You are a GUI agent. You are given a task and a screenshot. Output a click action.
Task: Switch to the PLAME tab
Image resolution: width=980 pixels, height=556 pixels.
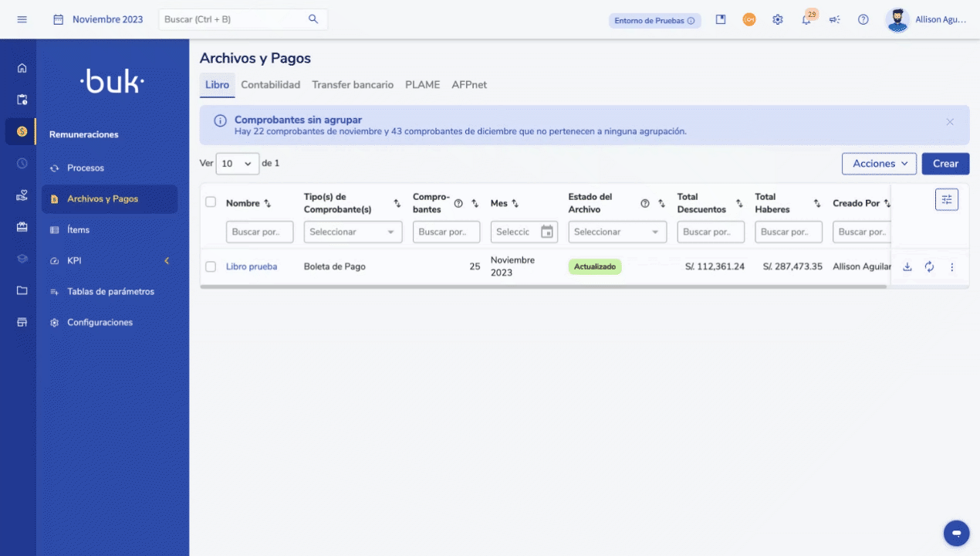[x=422, y=85]
